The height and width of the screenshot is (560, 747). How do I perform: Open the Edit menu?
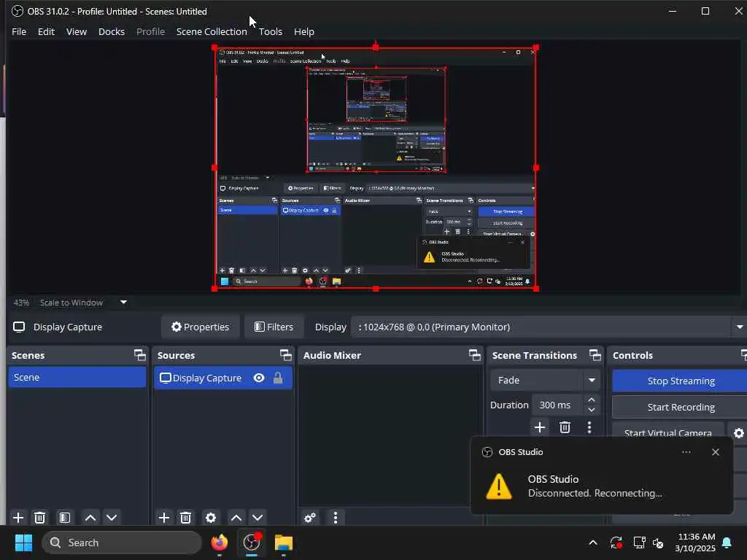46,31
